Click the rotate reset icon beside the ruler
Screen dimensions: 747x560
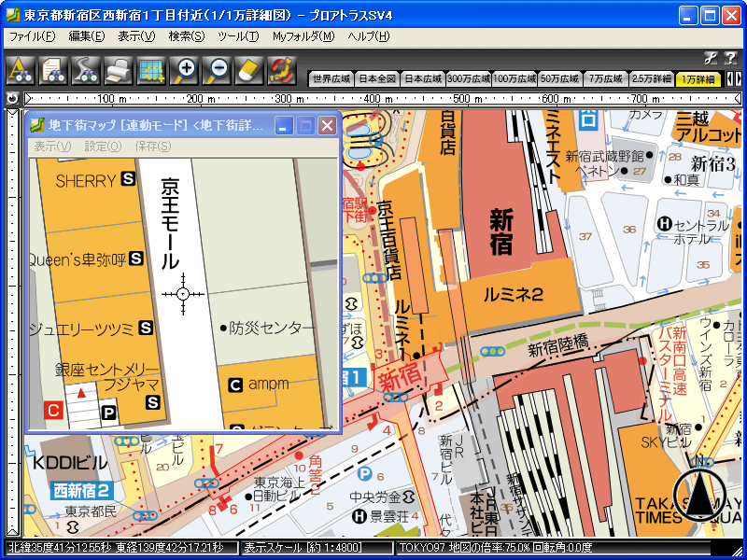(12, 99)
